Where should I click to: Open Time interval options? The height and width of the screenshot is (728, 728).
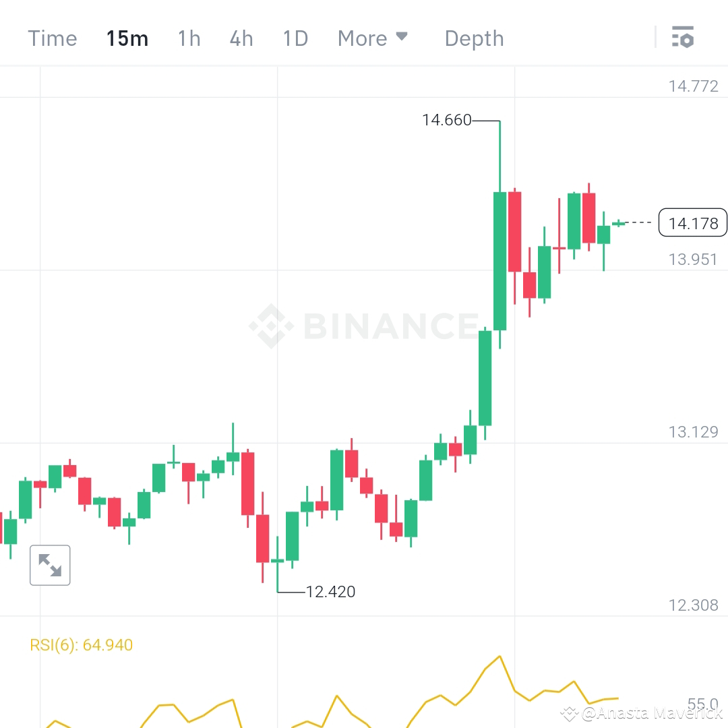click(52, 38)
